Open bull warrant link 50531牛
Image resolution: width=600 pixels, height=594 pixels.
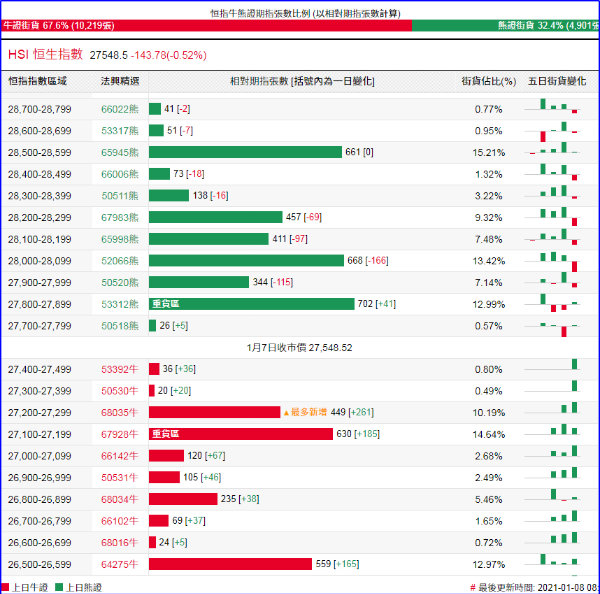(x=119, y=478)
